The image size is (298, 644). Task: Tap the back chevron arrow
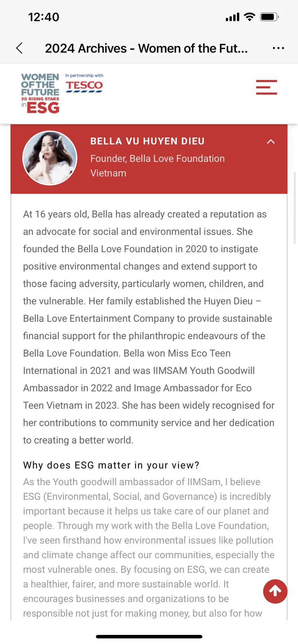pyautogui.click(x=20, y=48)
